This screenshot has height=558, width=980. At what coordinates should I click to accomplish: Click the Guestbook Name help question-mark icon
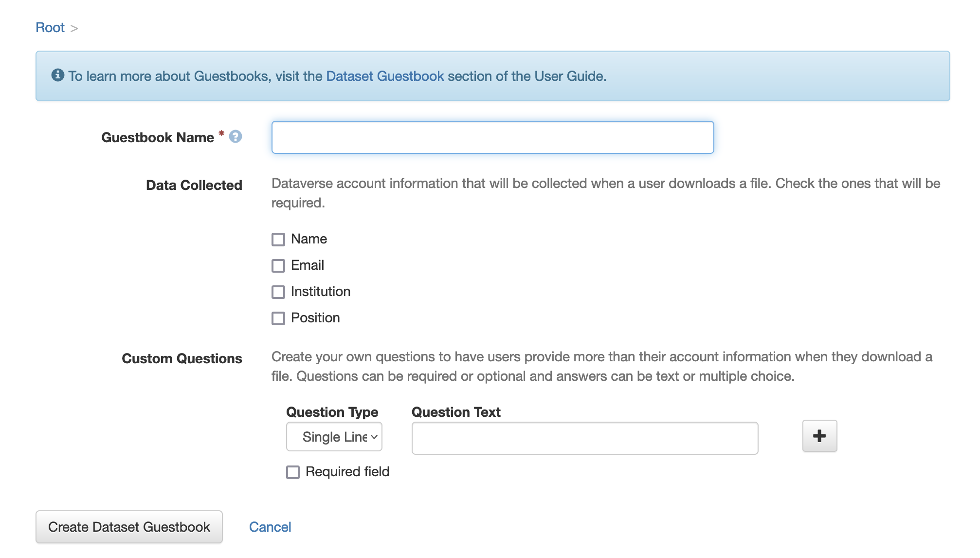[236, 137]
